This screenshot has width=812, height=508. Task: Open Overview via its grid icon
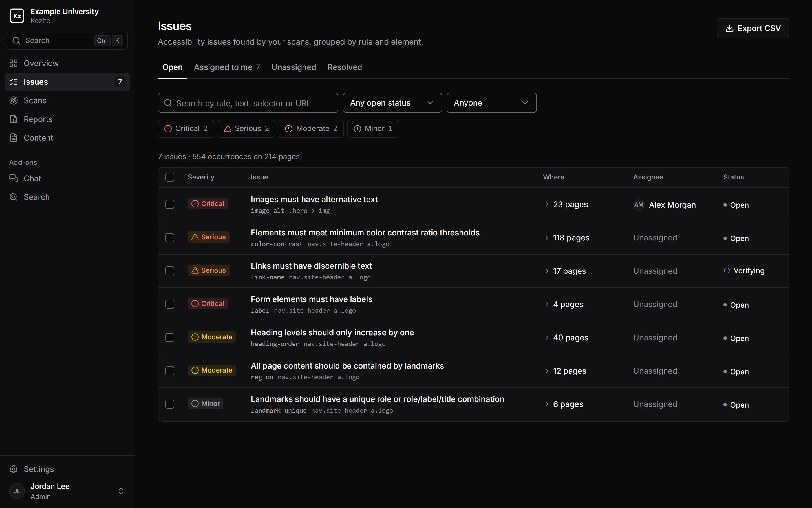[14, 63]
